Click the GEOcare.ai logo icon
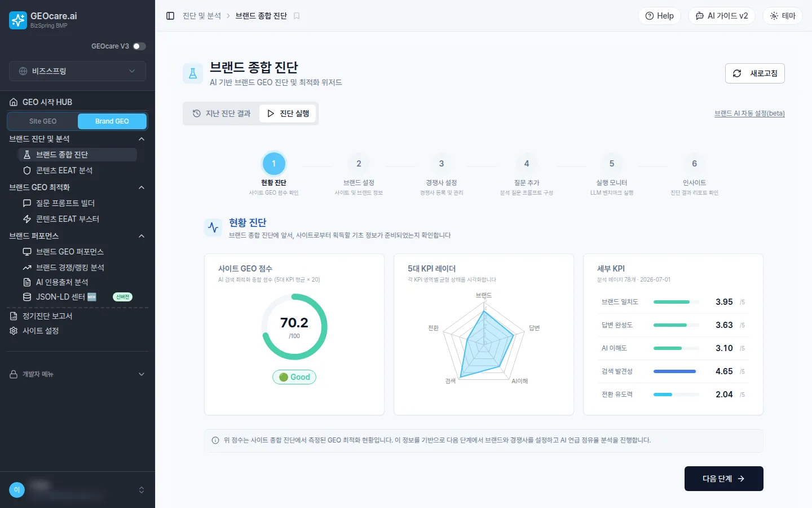This screenshot has width=812, height=508. click(x=18, y=20)
